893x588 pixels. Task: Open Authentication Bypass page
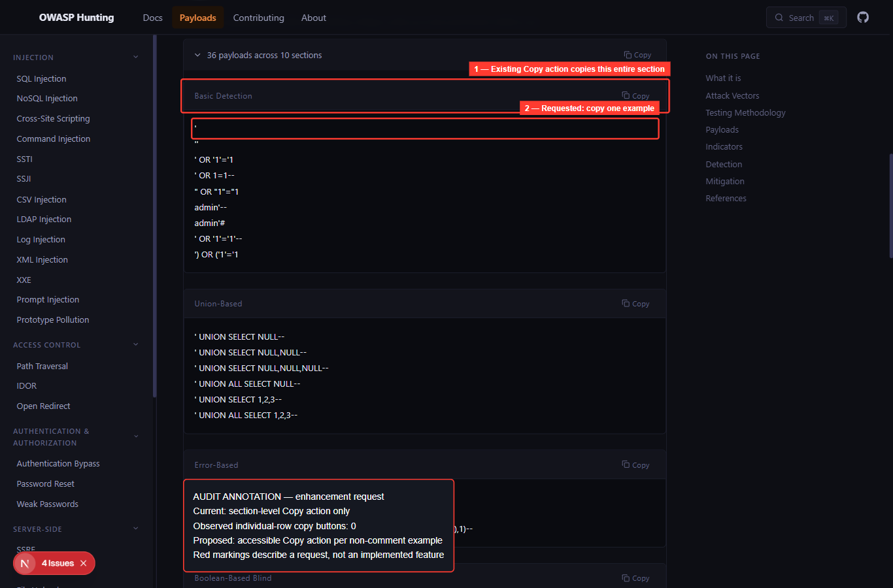(x=58, y=463)
